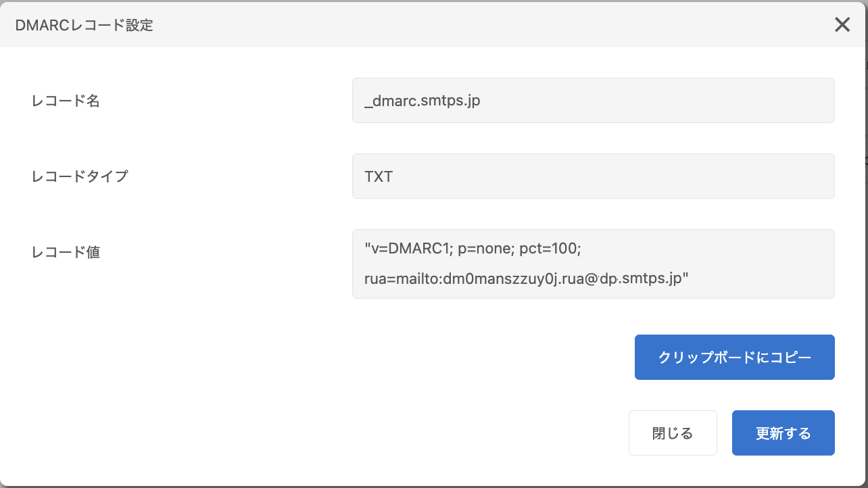
Task: Click the レコードタイプ label
Action: coord(80,176)
